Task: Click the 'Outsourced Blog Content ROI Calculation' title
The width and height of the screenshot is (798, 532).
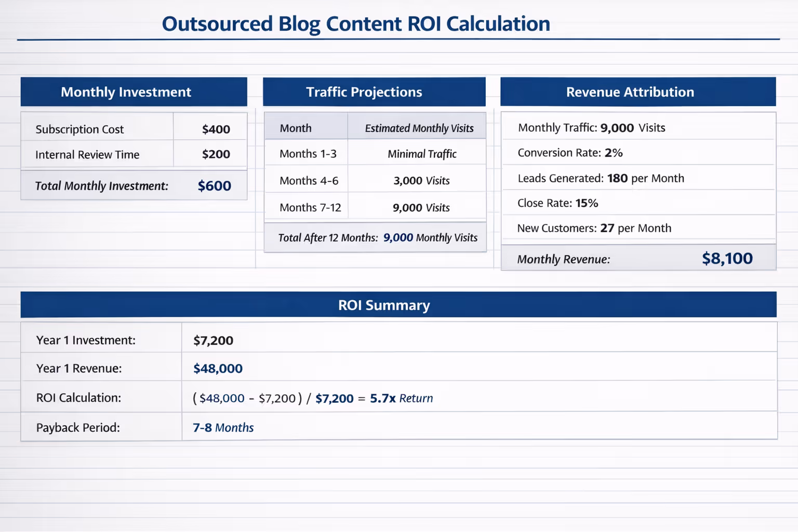Action: tap(356, 24)
